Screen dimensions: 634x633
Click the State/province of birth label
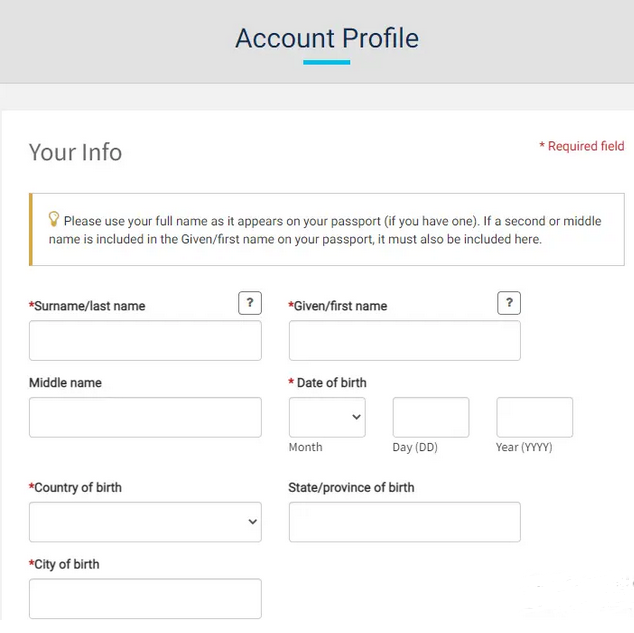pyautogui.click(x=351, y=488)
